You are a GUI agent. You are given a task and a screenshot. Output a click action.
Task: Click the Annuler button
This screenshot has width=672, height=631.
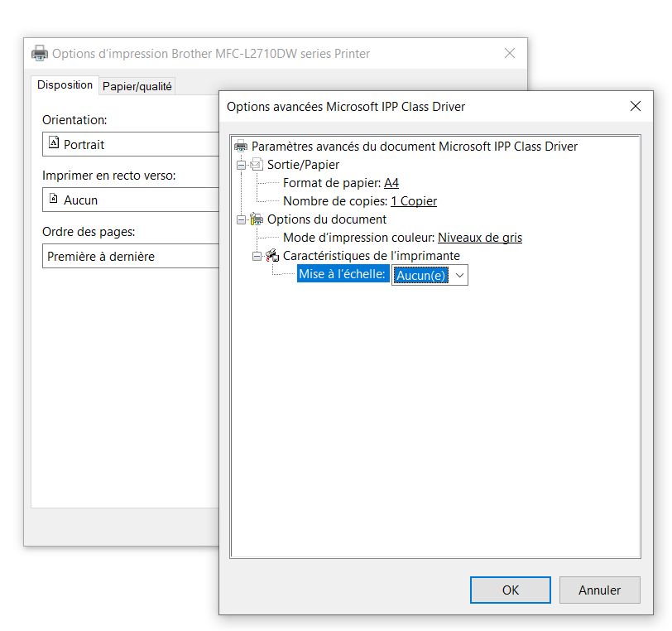[599, 590]
